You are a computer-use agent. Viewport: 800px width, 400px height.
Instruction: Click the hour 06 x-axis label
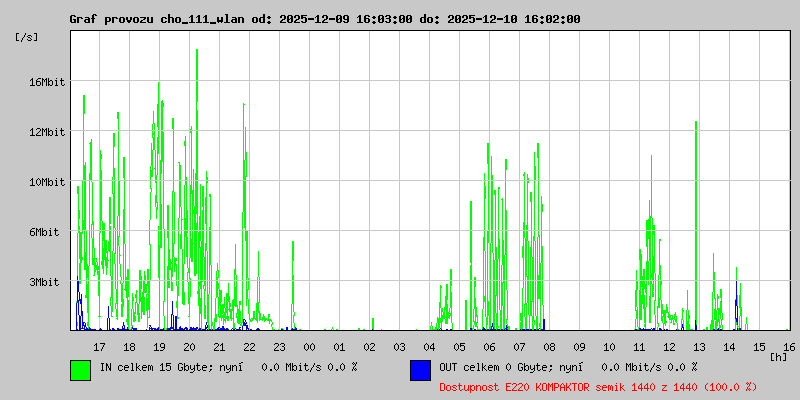tap(490, 347)
